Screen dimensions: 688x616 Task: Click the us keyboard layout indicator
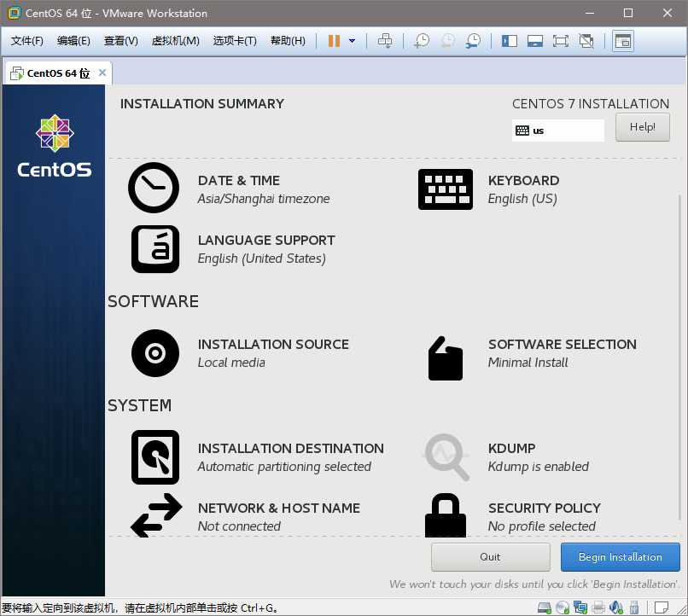pyautogui.click(x=557, y=131)
